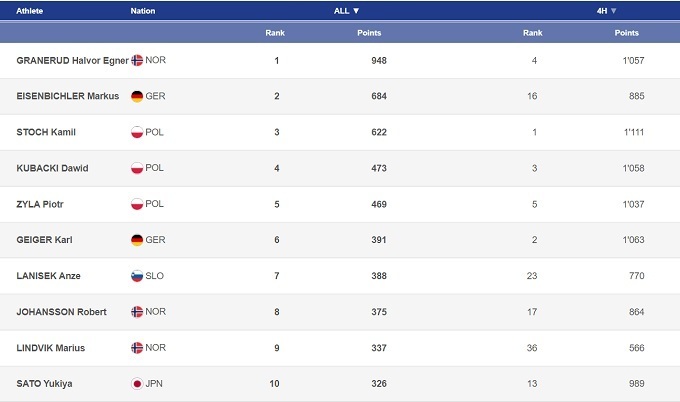Click Poland flag beside Zyla Piotr
This screenshot has height=402, width=680.
tap(137, 204)
